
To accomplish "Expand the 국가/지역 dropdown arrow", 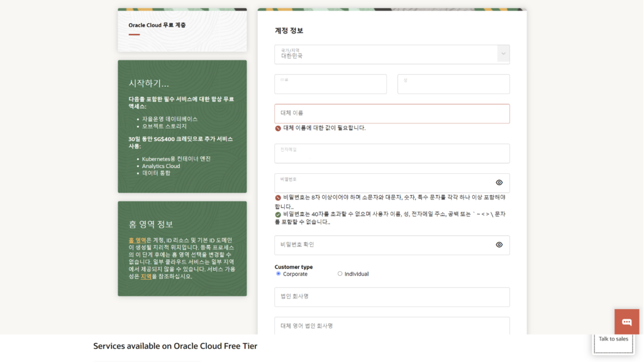I will tap(503, 54).
